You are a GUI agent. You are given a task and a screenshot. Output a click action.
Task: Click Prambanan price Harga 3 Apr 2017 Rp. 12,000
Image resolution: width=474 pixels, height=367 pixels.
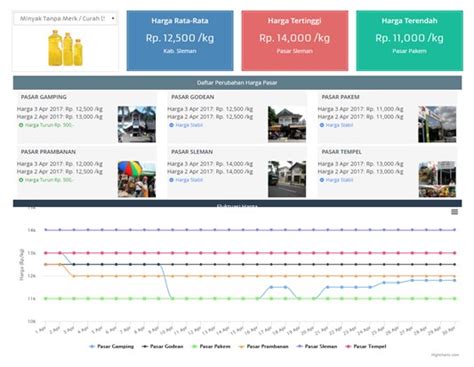click(x=60, y=164)
